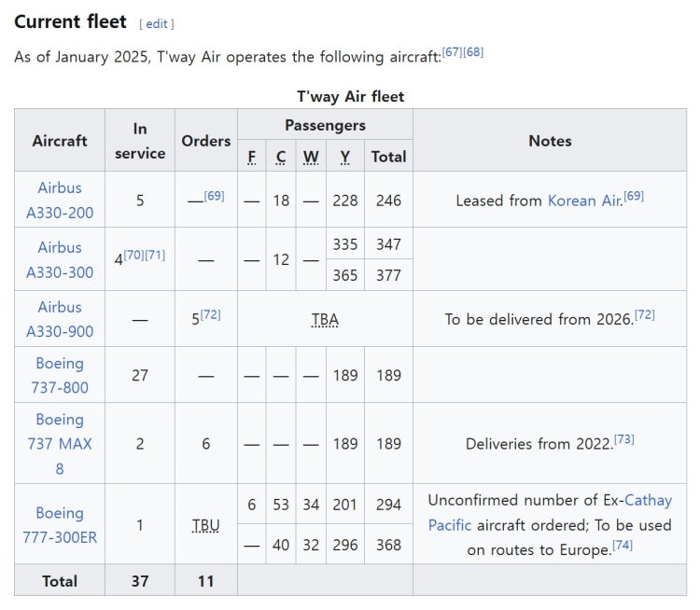Click the 377 total seats value
Screen dimensions: 700x610
389,275
